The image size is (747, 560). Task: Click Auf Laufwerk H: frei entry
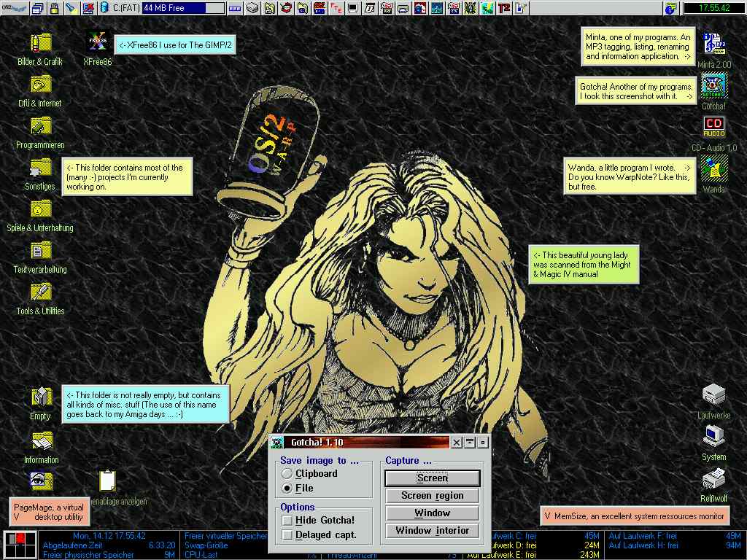click(x=675, y=545)
